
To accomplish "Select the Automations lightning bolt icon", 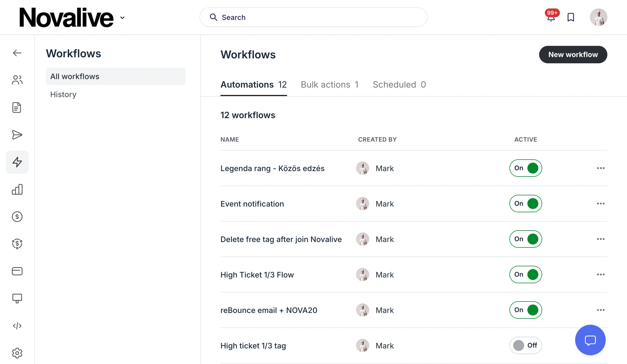I will click(17, 162).
